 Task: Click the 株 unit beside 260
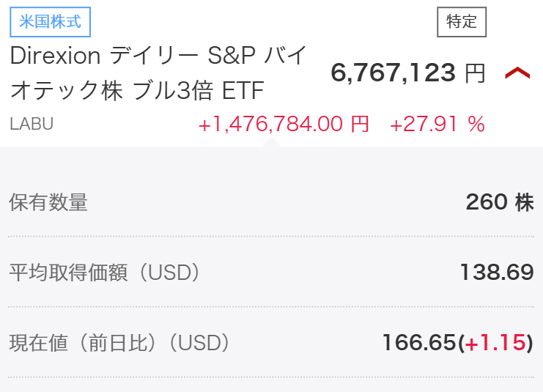coord(524,202)
